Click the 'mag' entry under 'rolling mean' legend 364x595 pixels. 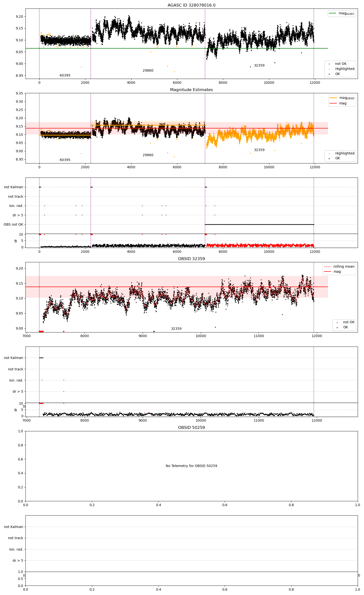tap(337, 272)
